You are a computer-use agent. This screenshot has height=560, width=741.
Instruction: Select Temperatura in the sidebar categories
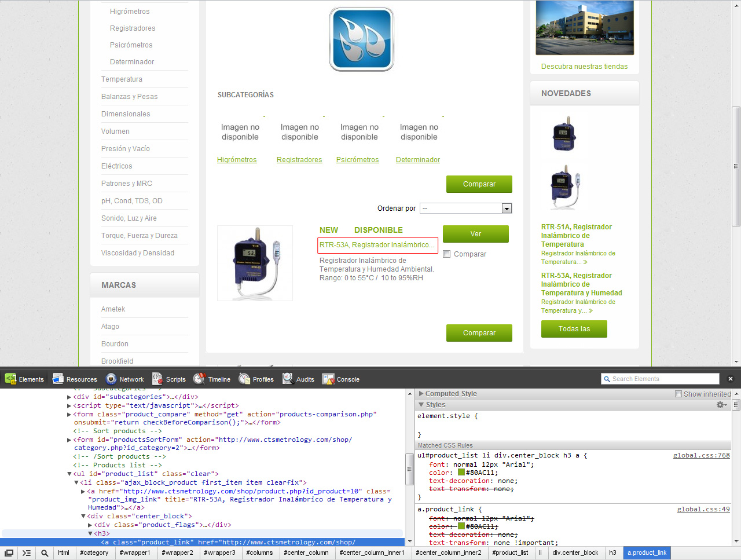click(x=122, y=79)
